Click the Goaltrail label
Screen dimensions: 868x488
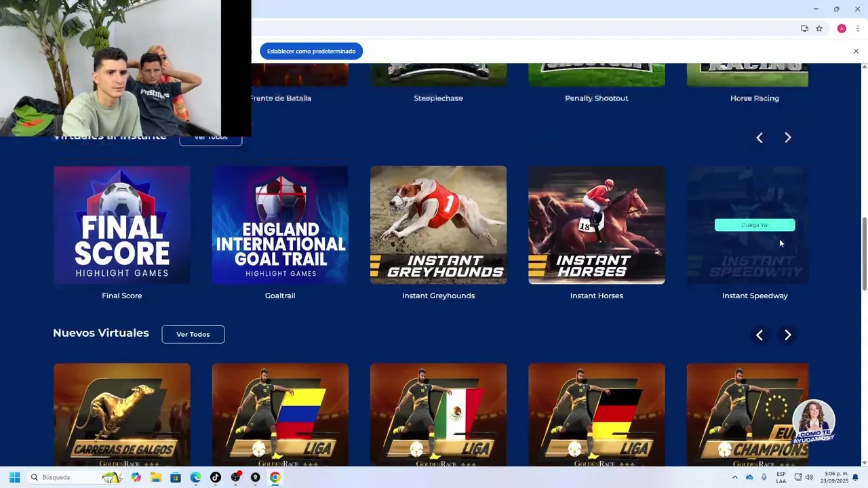click(x=280, y=296)
